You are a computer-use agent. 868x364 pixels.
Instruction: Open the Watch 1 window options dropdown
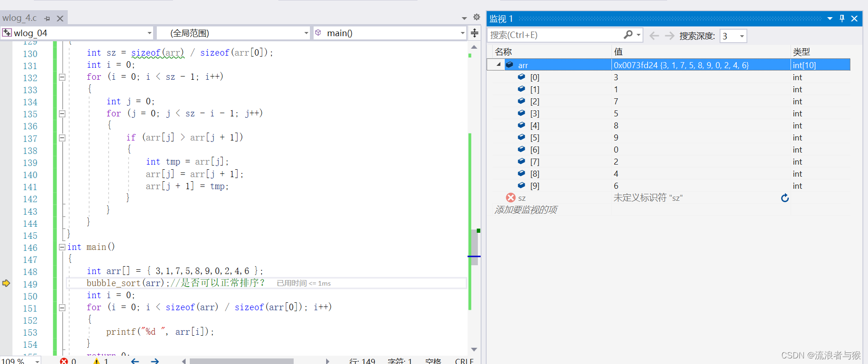point(830,19)
